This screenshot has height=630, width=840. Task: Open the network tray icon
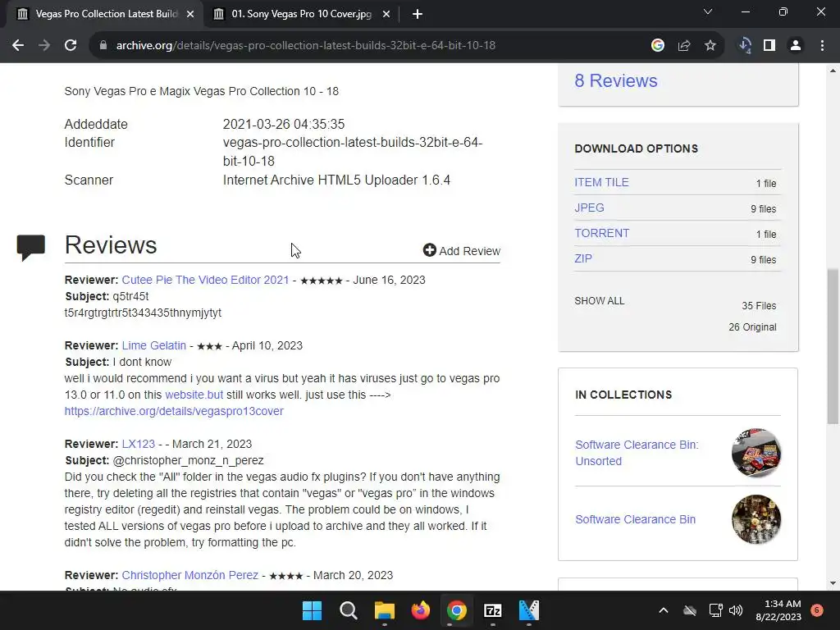pyautogui.click(x=715, y=610)
